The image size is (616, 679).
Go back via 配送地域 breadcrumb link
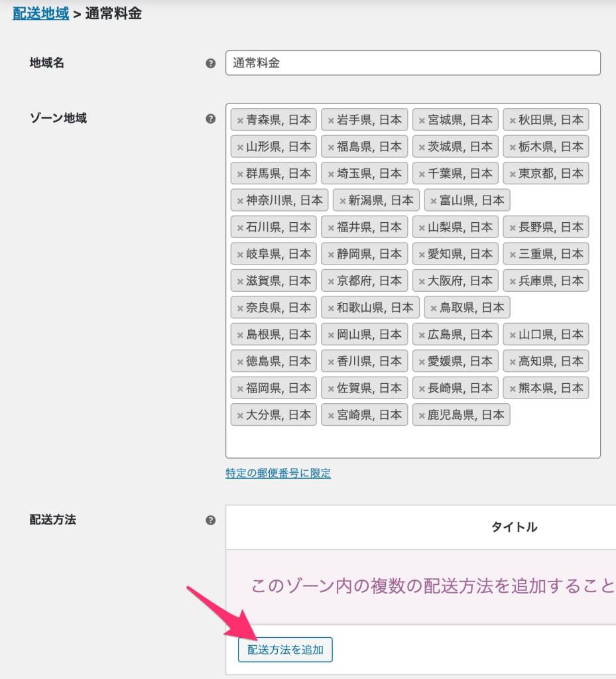point(40,13)
